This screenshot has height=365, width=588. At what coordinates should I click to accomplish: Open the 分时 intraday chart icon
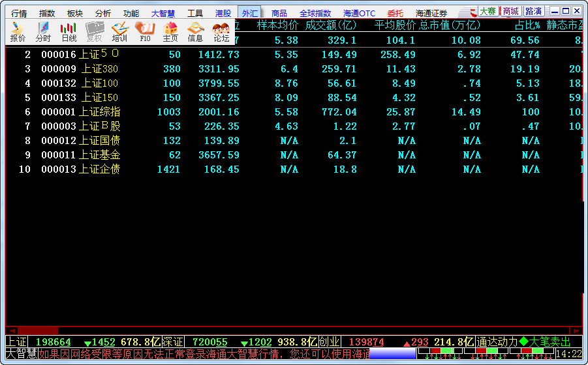point(43,31)
